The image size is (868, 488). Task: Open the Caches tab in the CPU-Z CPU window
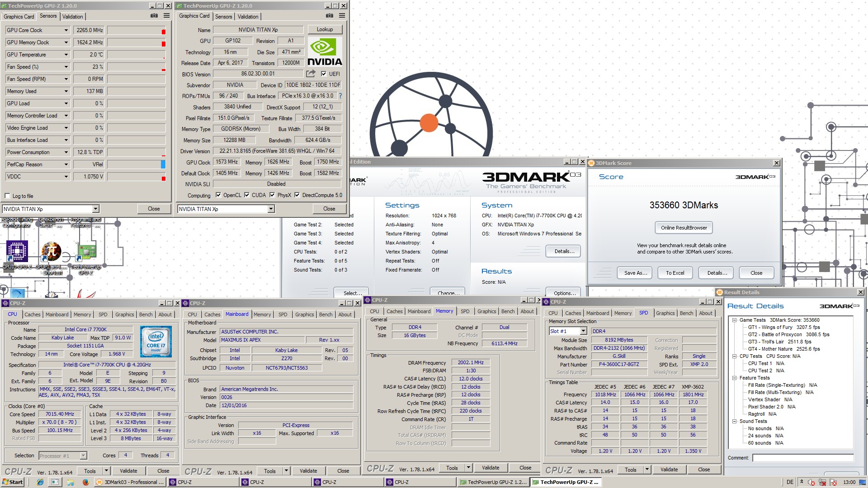(33, 314)
